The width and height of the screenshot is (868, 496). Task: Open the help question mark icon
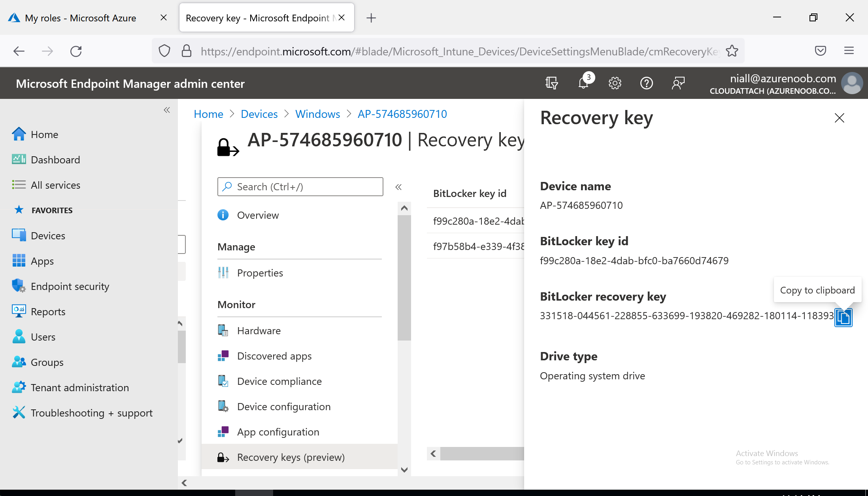click(x=646, y=83)
